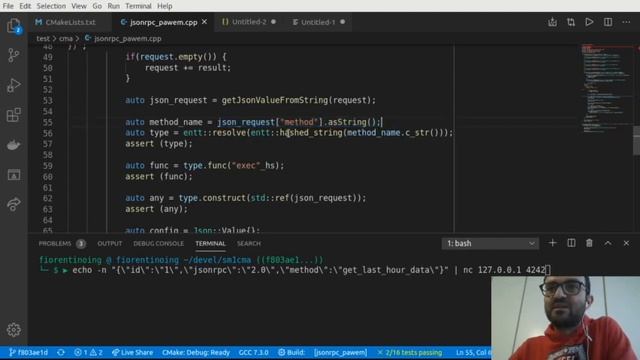
Task: Open the Manage settings gear
Action: tap(13, 329)
